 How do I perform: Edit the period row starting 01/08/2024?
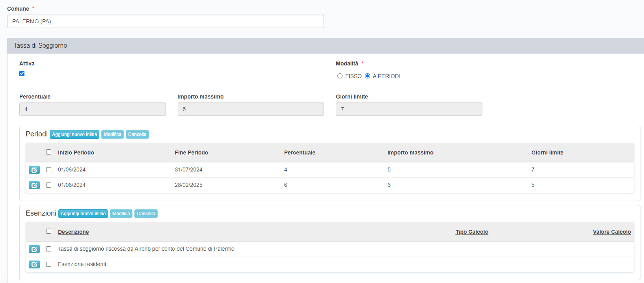(34, 185)
